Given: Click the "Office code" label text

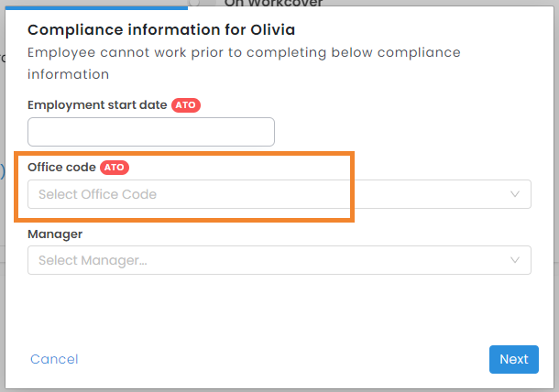Looking at the screenshot, I should point(62,168).
